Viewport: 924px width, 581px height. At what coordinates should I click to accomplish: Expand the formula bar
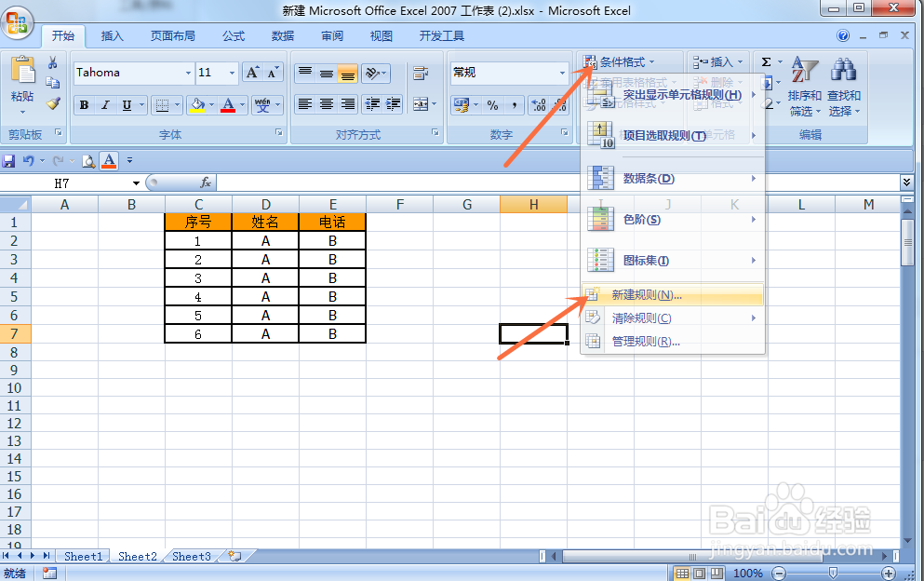pyautogui.click(x=907, y=182)
